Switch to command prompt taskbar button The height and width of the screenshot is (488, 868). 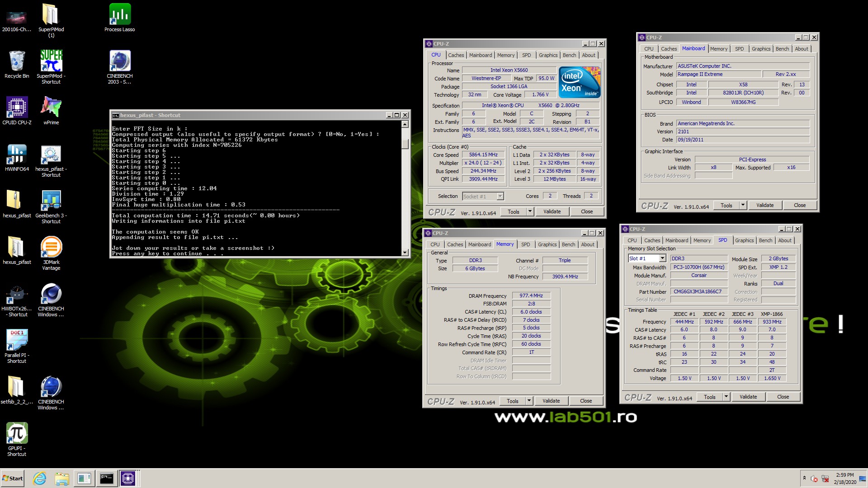[x=106, y=479]
